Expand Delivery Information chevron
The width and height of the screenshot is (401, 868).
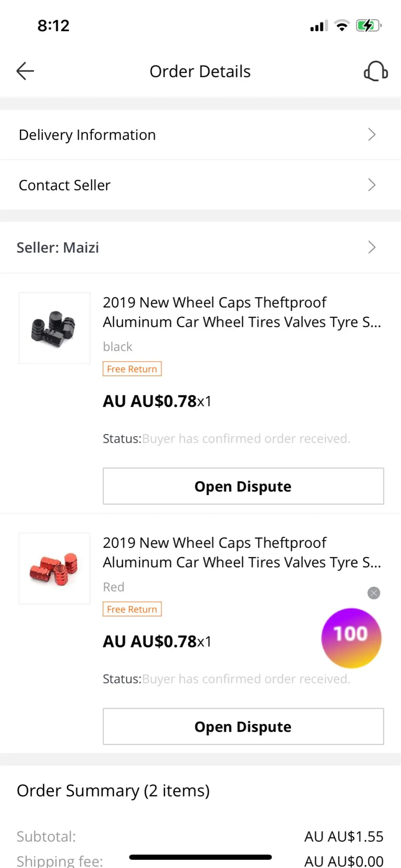(x=372, y=135)
